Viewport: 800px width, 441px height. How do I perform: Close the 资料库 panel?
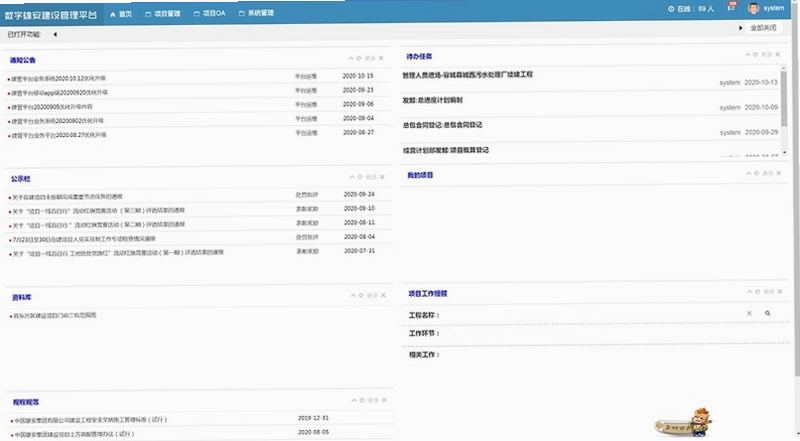click(x=383, y=295)
